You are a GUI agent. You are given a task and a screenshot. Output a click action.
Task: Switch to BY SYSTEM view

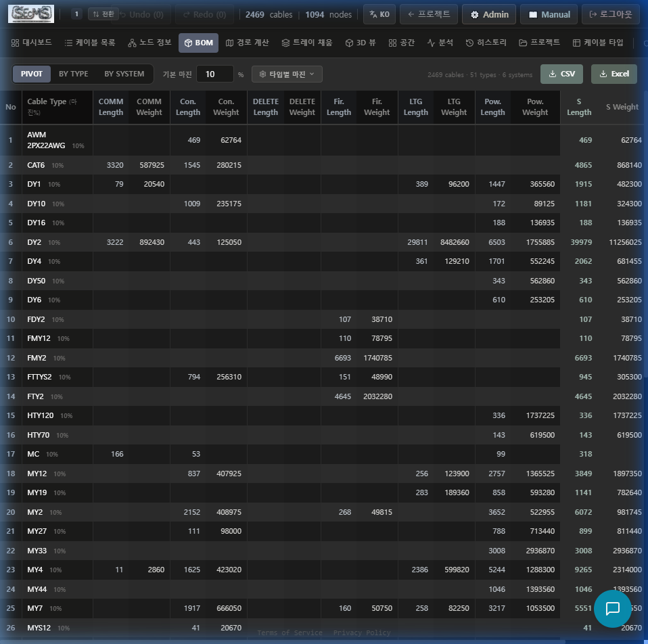pyautogui.click(x=124, y=74)
